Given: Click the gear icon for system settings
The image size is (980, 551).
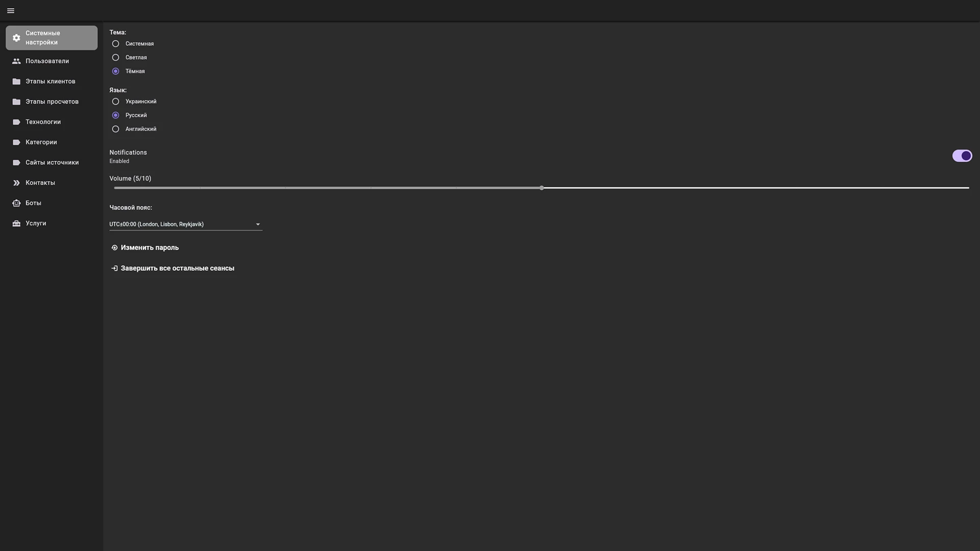Looking at the screenshot, I should tap(16, 38).
